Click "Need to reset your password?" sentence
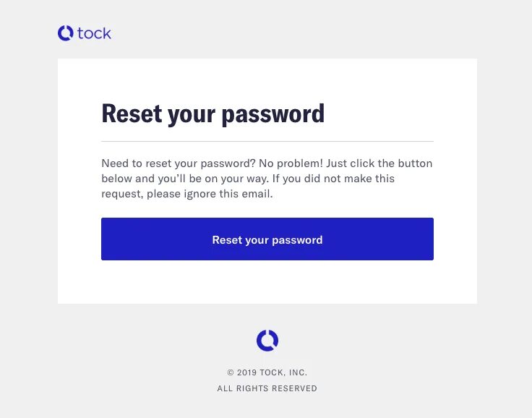 pos(179,163)
